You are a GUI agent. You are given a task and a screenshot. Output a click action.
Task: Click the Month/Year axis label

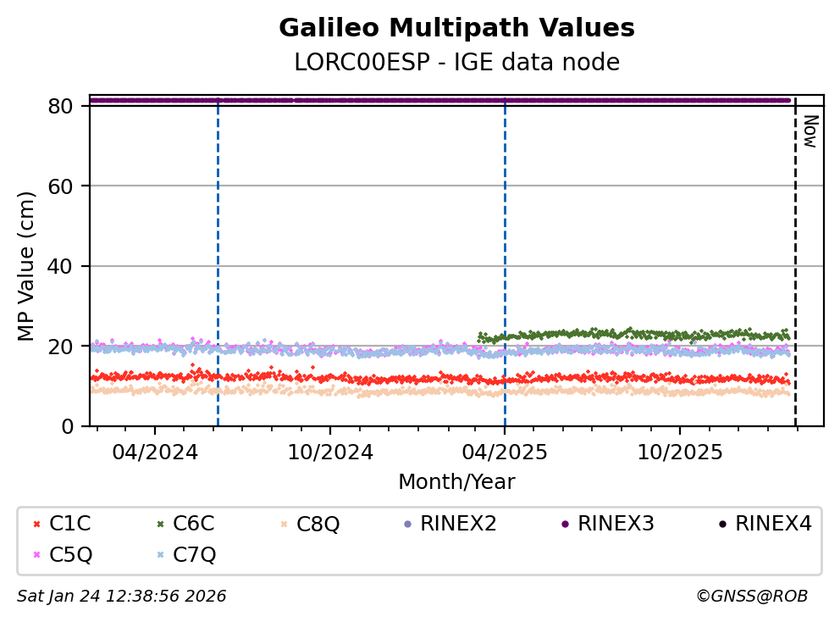(456, 482)
